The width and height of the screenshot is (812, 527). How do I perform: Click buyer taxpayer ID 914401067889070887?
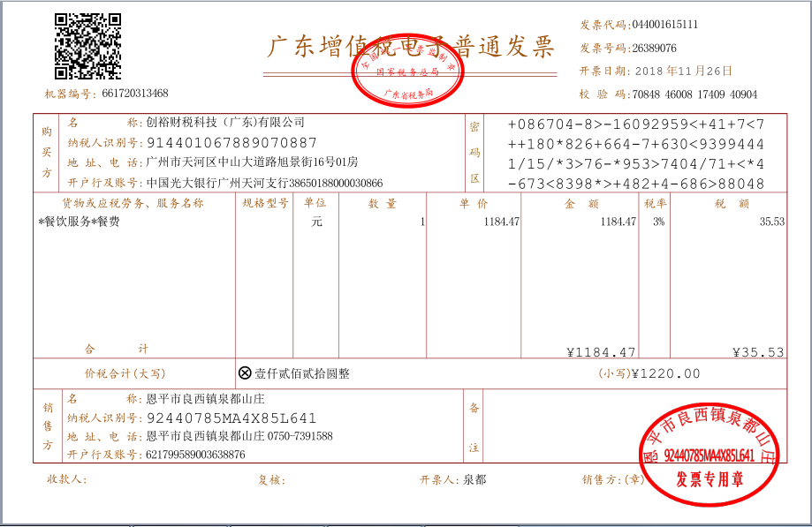[x=231, y=142]
